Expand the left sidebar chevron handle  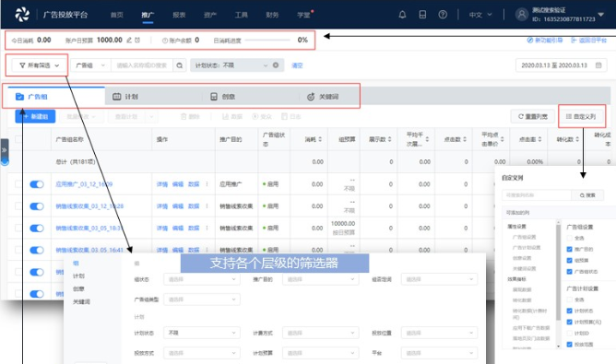click(x=4, y=150)
